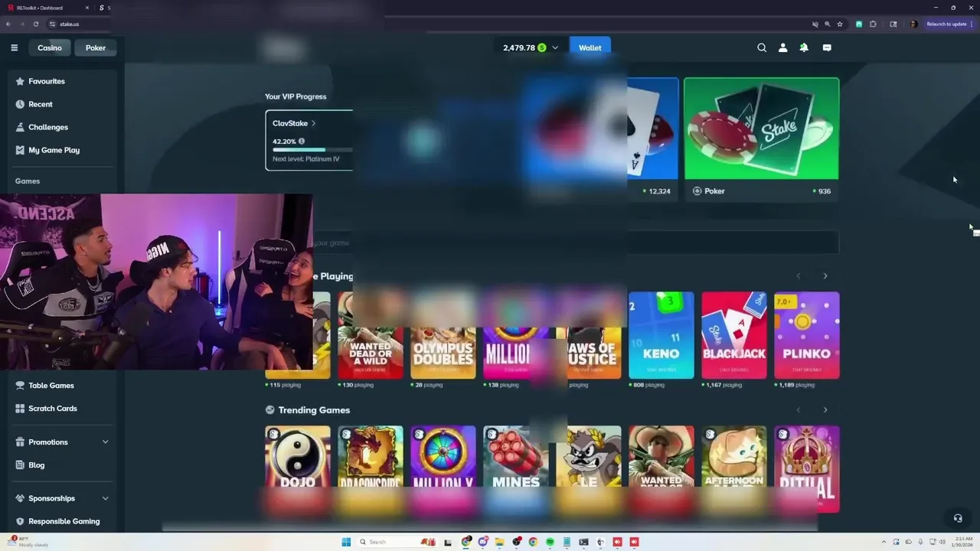Open Challenges in the sidebar
This screenshot has width=980, height=551.
(x=48, y=127)
